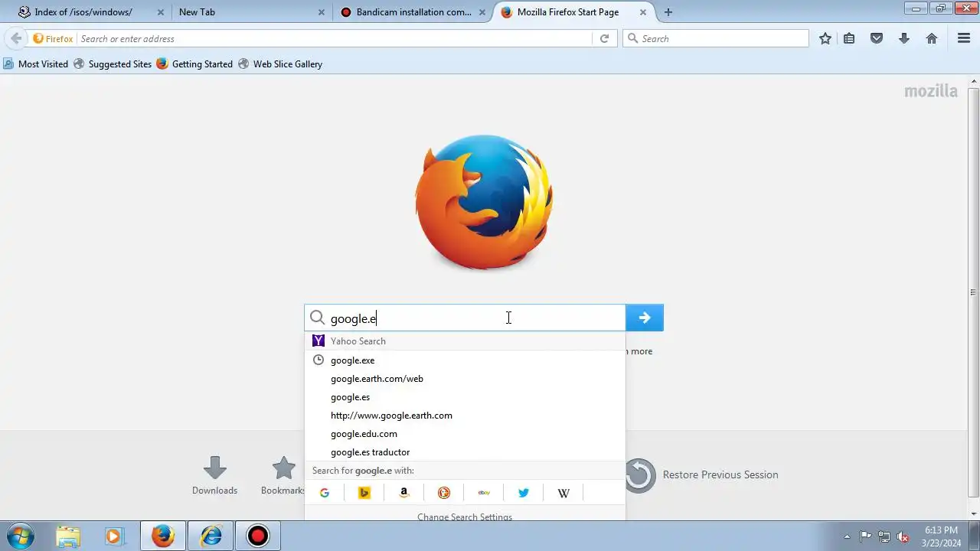Image resolution: width=980 pixels, height=551 pixels.
Task: Switch to Bandicam installation tab
Action: (413, 12)
